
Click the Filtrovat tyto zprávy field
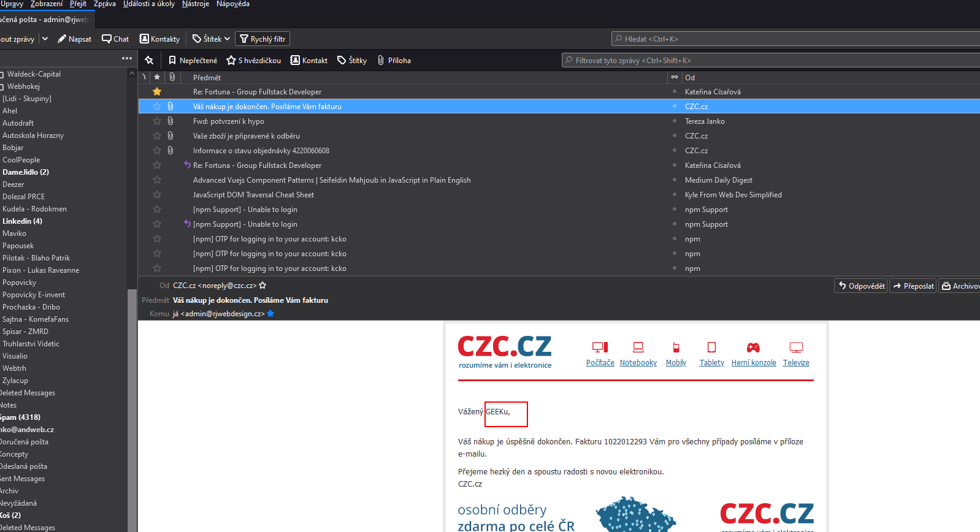(771, 60)
